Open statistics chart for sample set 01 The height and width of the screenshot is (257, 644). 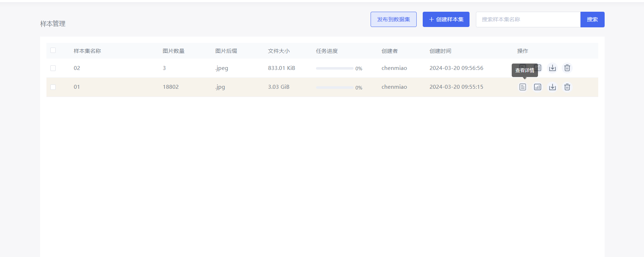coord(537,87)
